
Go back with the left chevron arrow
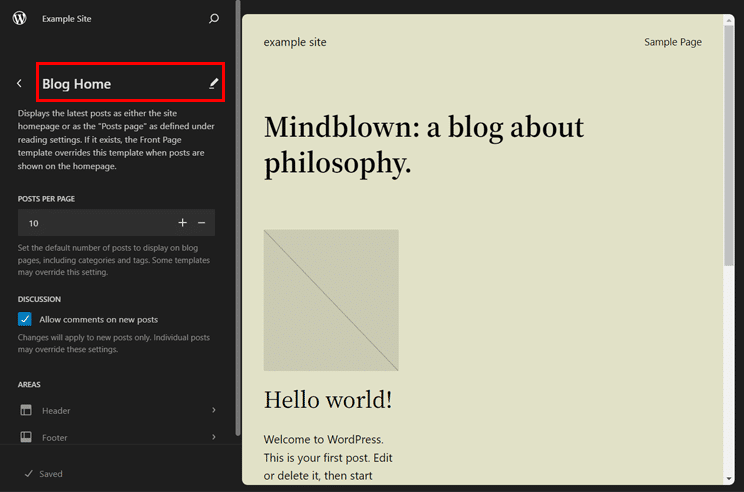(x=19, y=84)
